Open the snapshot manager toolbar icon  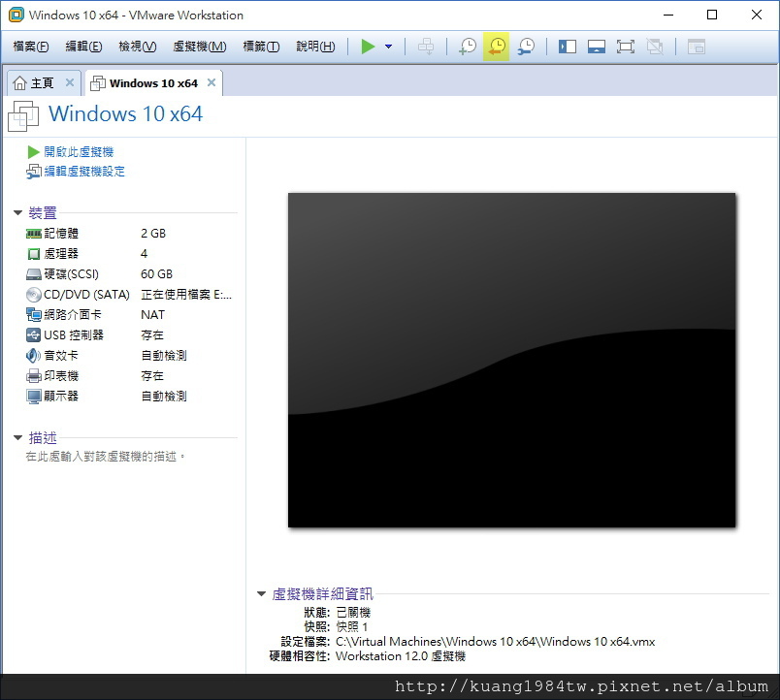(525, 47)
